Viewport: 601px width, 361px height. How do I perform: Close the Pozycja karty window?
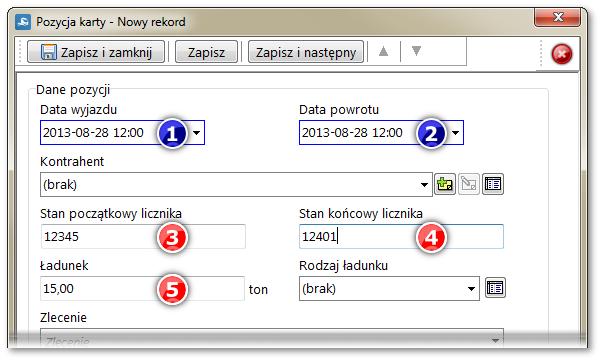[558, 17]
